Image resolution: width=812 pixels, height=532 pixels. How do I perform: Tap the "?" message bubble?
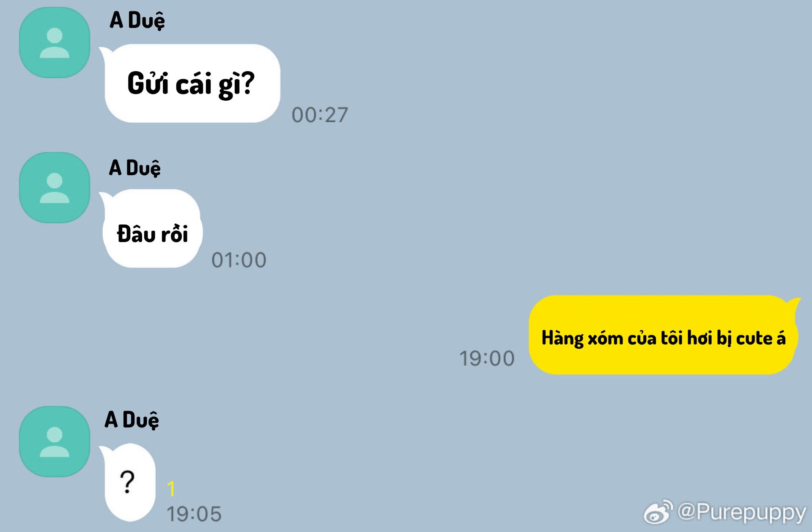tap(129, 482)
